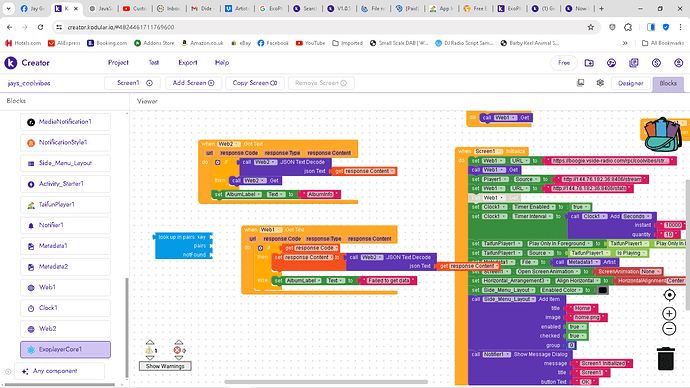The width and height of the screenshot is (690, 388).
Task: Open Seconds dropdown in Clock1 Add block
Action: (637, 216)
